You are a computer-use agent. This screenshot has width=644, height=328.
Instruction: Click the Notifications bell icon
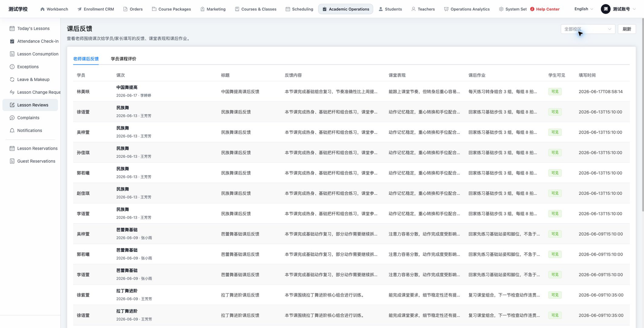12,130
